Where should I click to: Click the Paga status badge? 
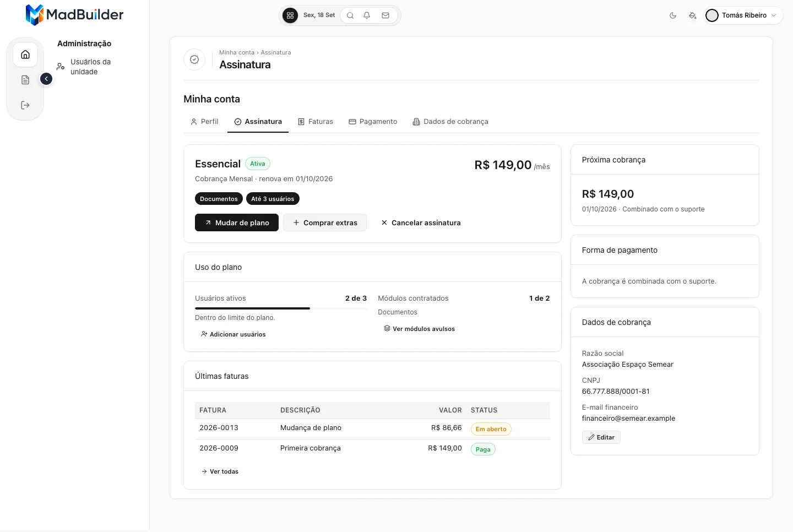483,449
